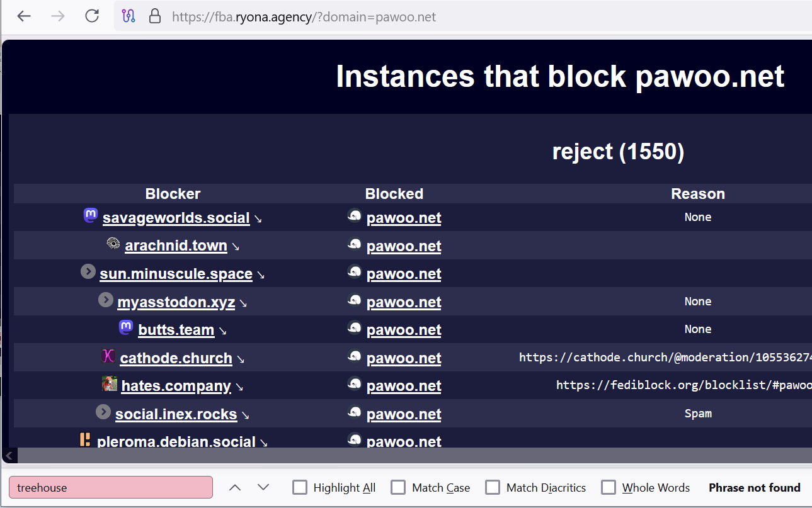Click the browser forward arrow
812x508 pixels.
coord(58,16)
